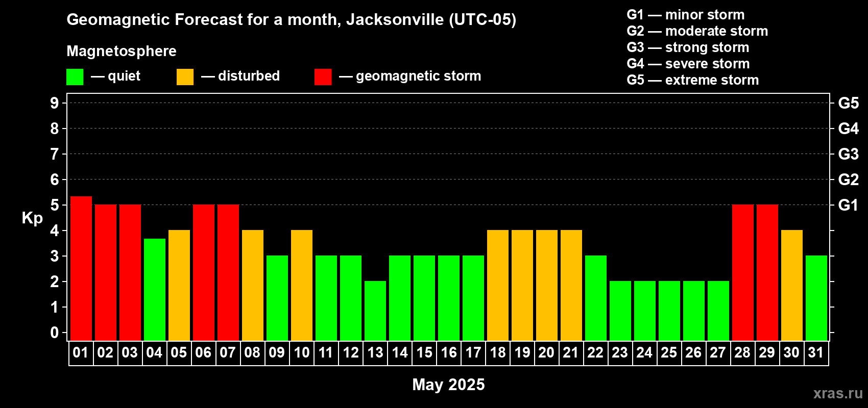Click the red bar for day 02
The image size is (868, 408).
pos(106,273)
